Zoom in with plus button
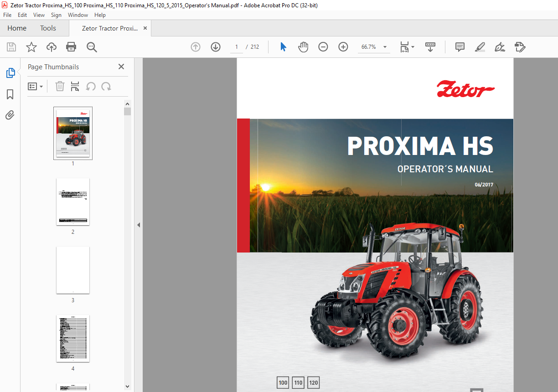 pos(343,47)
